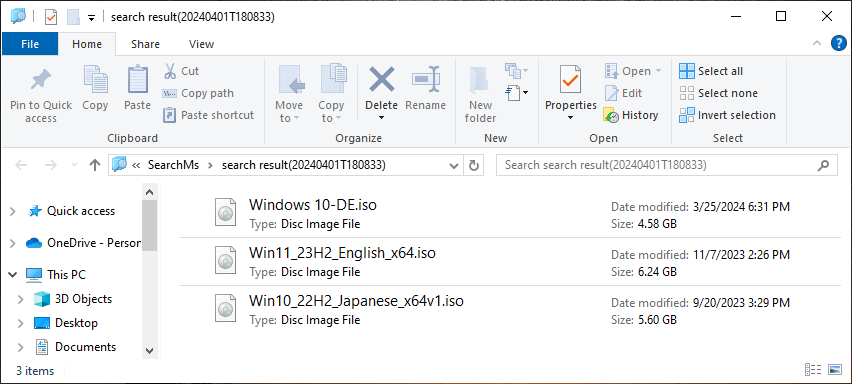Click the Properties checkmark icon
The height and width of the screenshot is (384, 852).
571,80
